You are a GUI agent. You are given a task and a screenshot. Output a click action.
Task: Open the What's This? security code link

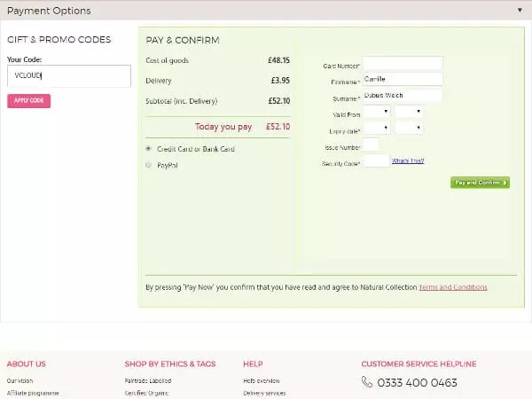click(x=408, y=161)
